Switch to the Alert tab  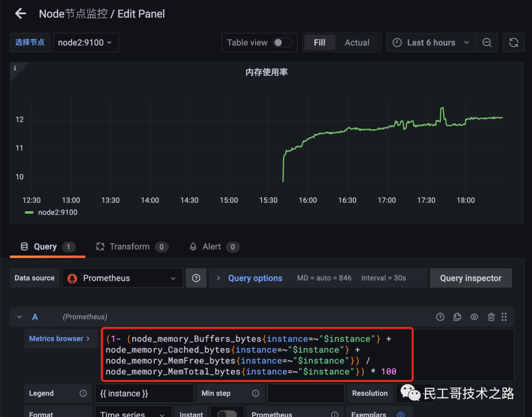(x=214, y=247)
